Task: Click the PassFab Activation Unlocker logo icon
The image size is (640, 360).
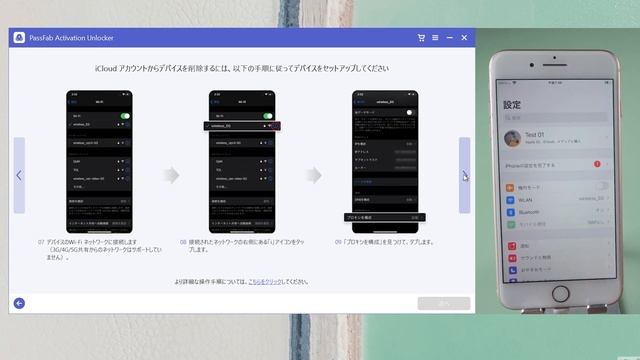Action: 19,38
